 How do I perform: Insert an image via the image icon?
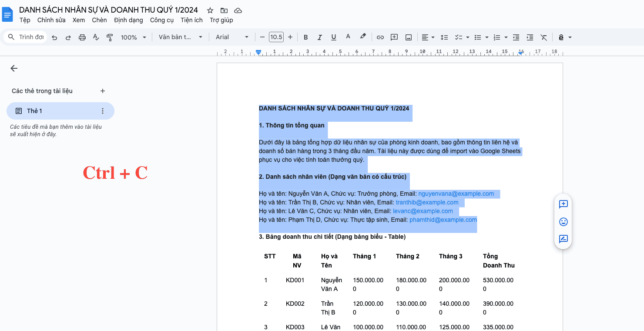(408, 37)
